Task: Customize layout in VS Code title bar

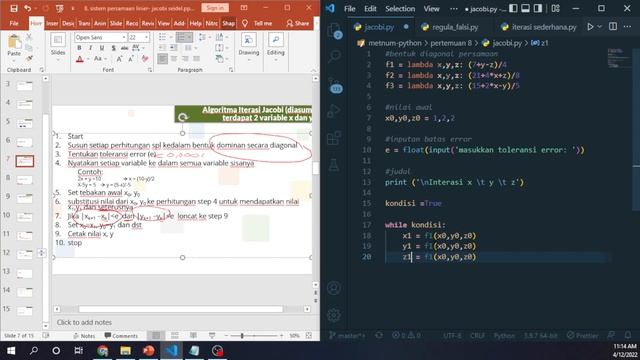Action: tap(556, 9)
